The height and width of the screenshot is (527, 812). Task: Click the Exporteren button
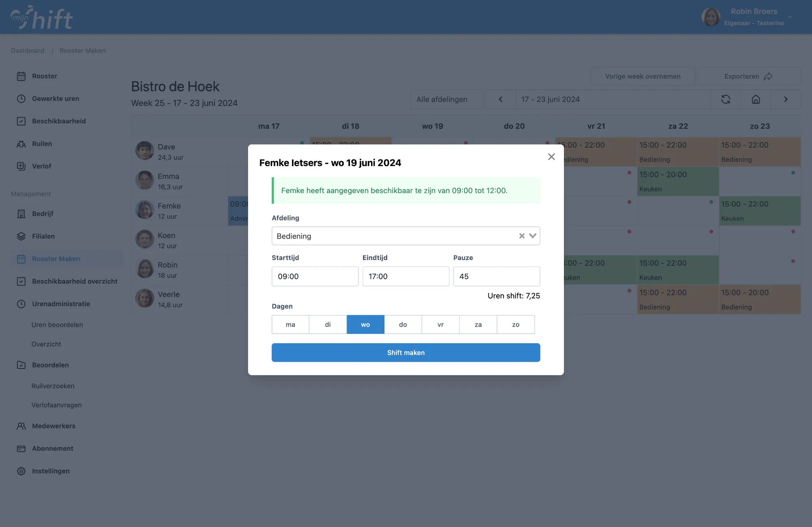point(749,76)
